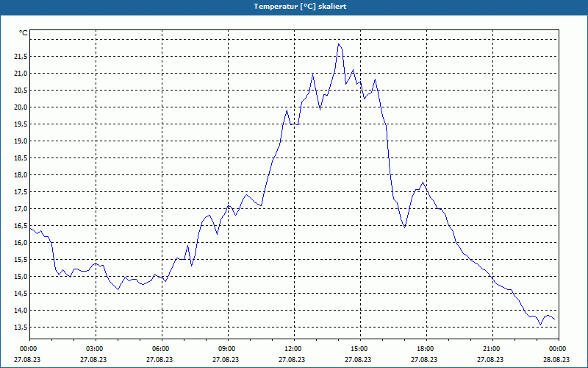Click the 15,5 temperature axis value
Viewport: 588px width, 368px height.
click(21, 259)
